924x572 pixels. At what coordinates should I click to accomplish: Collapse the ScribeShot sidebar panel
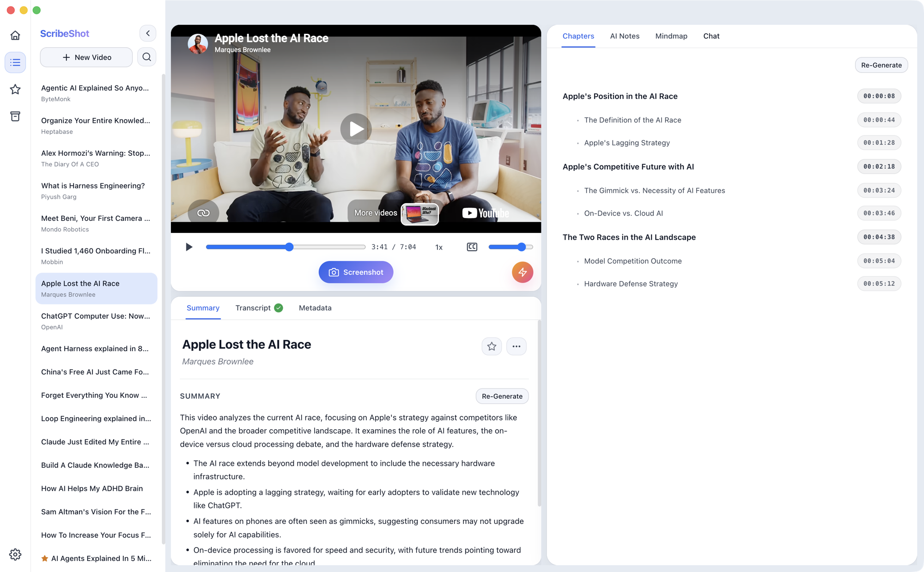tap(148, 33)
